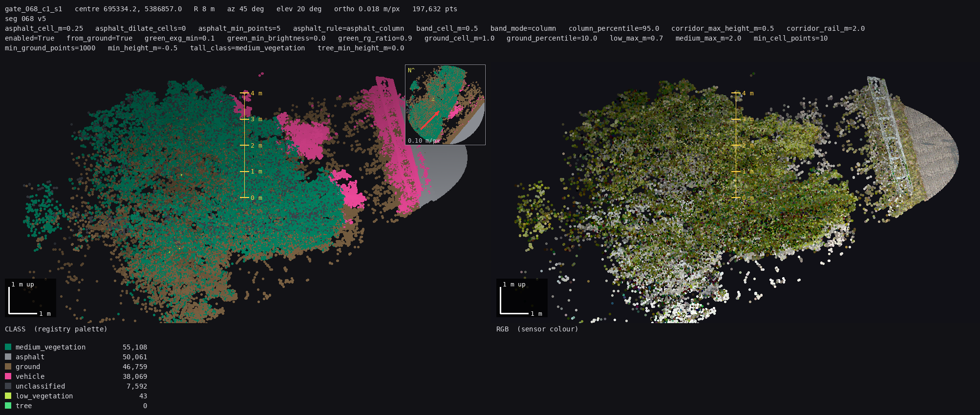Click the low_vegetation yellow-green swatch
This screenshot has height=415, width=980.
[8, 396]
